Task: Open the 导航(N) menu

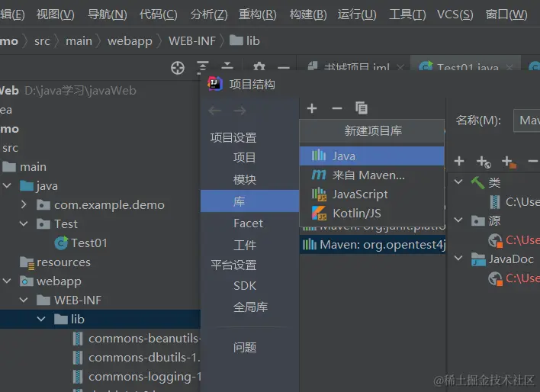Action: click(107, 14)
